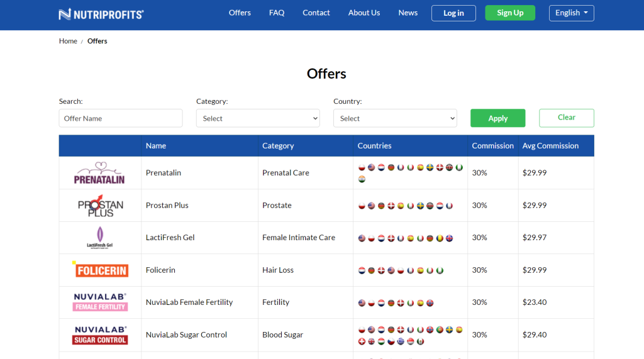Image resolution: width=644 pixels, height=359 pixels.
Task: Click the green Sign Up button
Action: (x=510, y=13)
